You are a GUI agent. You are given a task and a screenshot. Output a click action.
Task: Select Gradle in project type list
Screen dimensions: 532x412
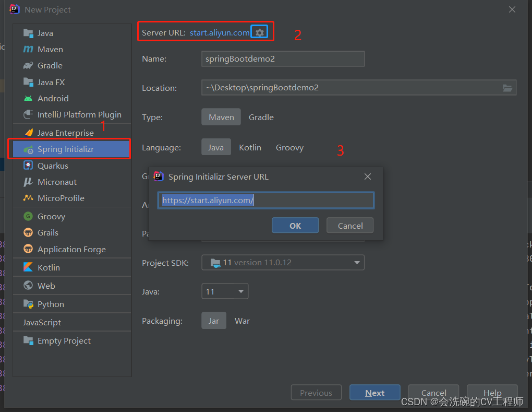(x=72, y=66)
